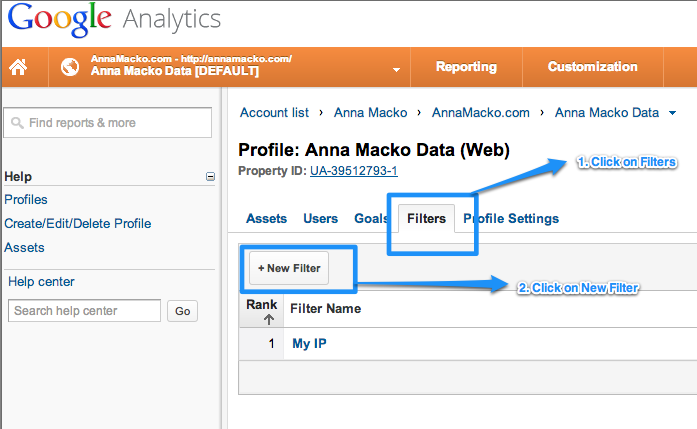Click the Google Analytics logo
The image size is (697, 429).
point(114,19)
